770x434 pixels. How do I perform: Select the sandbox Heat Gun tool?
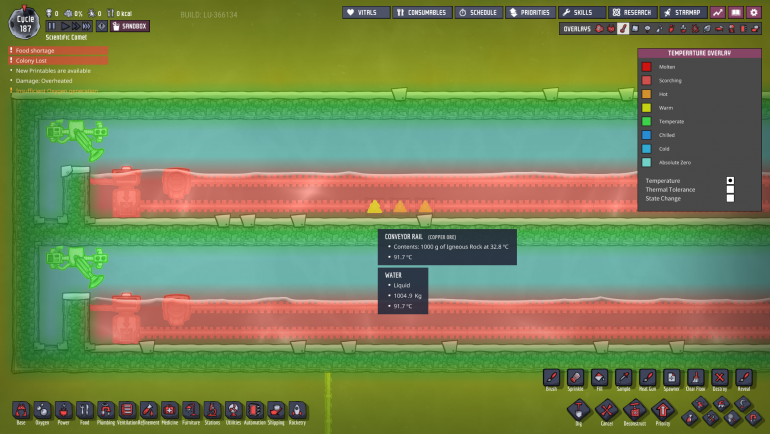click(648, 378)
